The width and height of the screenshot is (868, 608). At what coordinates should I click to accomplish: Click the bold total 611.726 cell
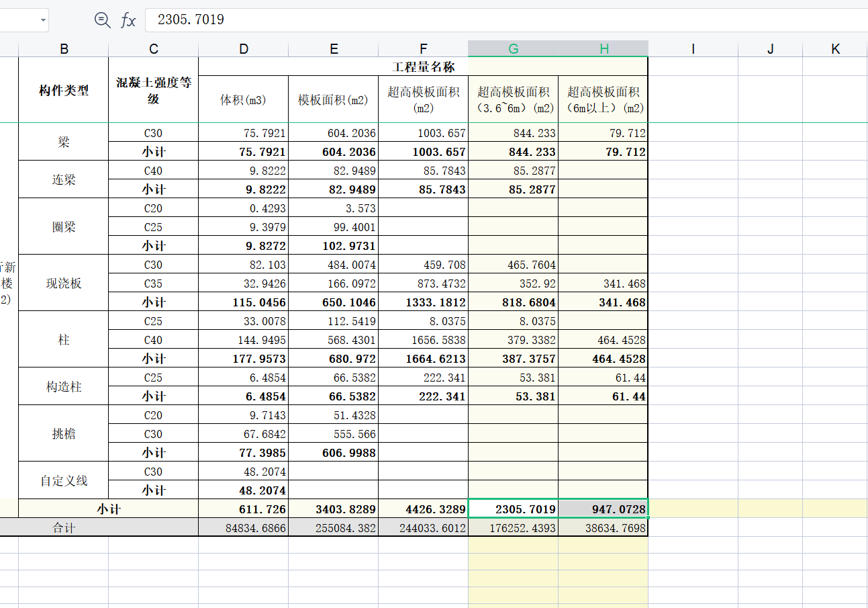[244, 509]
